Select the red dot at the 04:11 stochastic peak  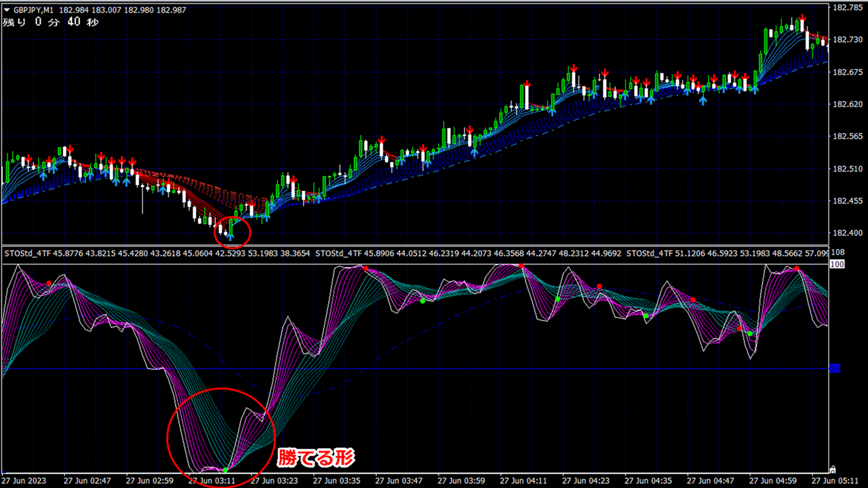(x=521, y=265)
